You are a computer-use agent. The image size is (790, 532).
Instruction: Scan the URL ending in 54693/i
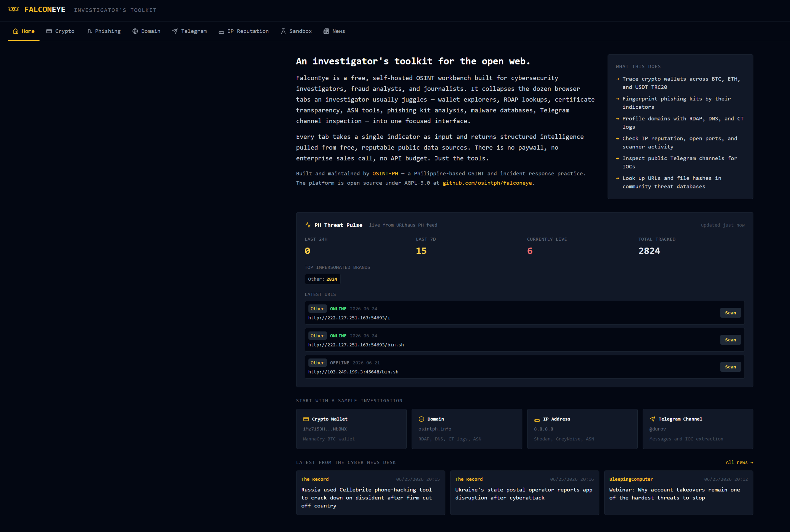[x=730, y=313]
